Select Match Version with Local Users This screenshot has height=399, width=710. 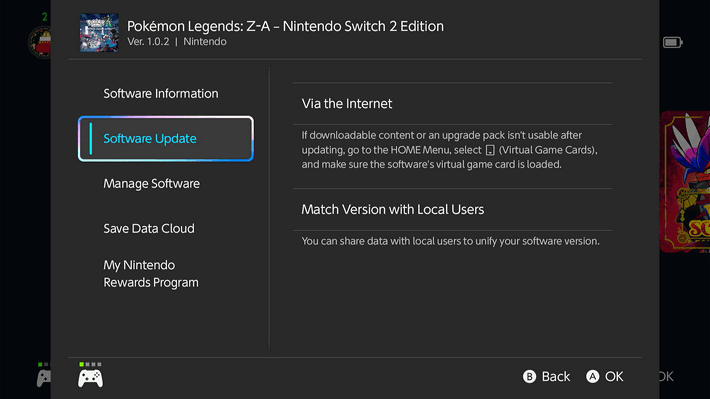coord(452,210)
